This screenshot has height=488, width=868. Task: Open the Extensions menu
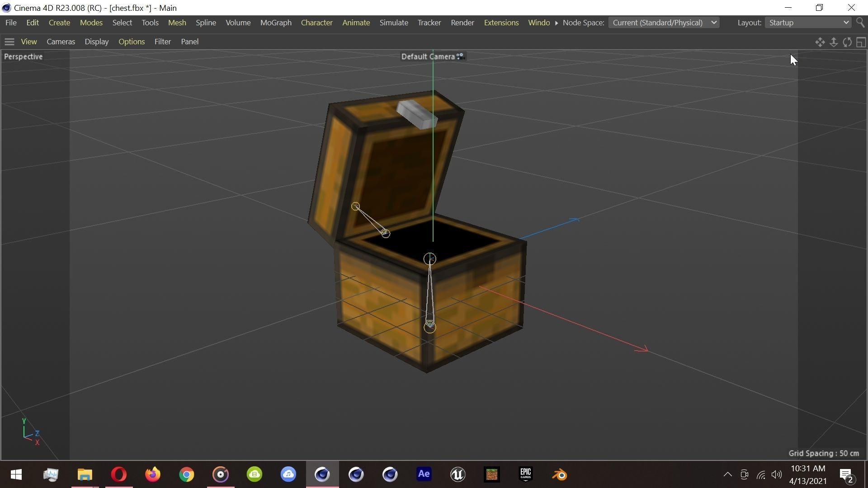coord(501,23)
